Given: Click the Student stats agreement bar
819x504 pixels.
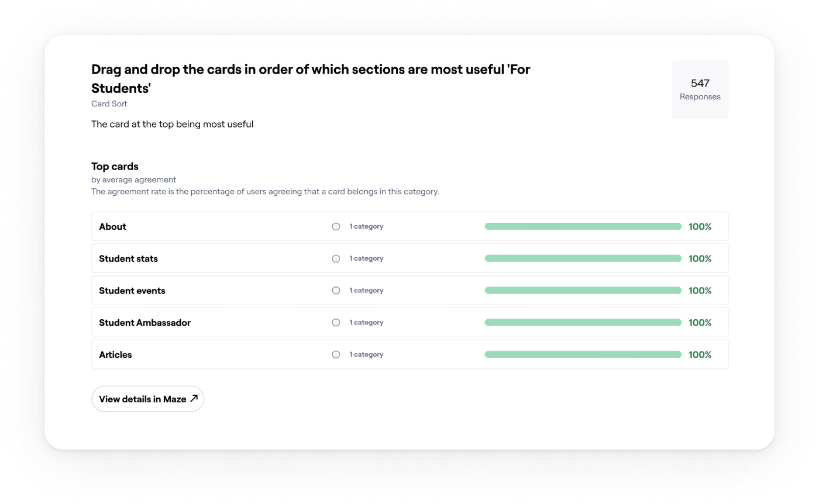Looking at the screenshot, I should click(583, 258).
